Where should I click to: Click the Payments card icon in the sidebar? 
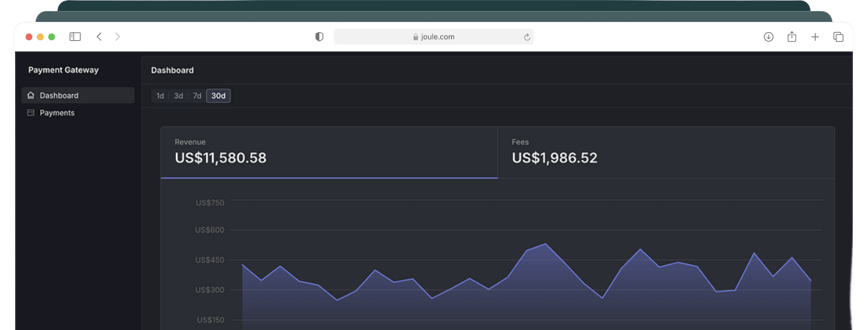coord(31,113)
